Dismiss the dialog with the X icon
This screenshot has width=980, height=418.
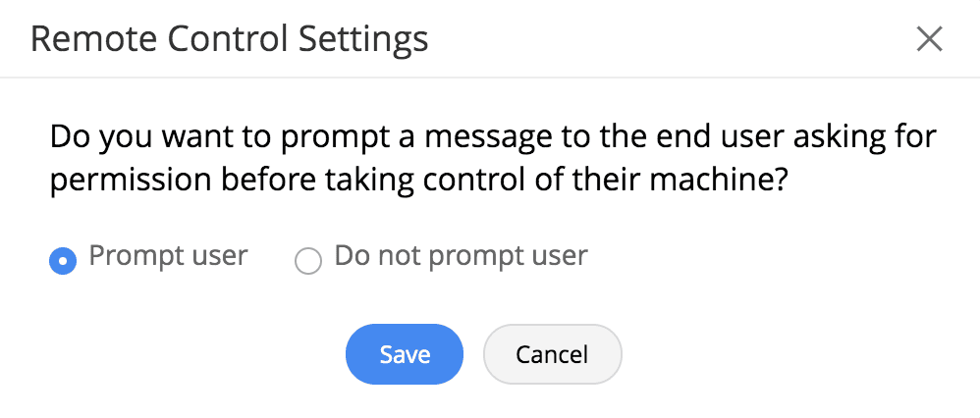click(928, 39)
